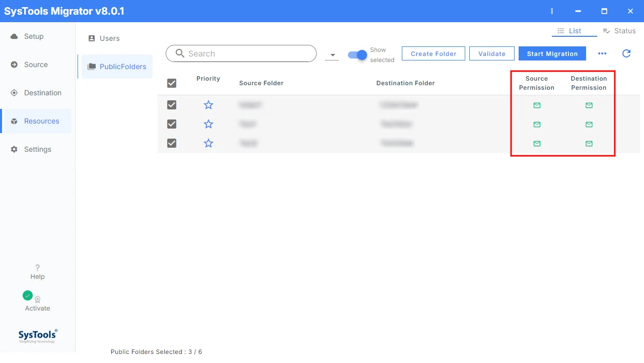Image resolution: width=644 pixels, height=363 pixels.
Task: Click Destination Permission mail icon in third row
Action: [589, 144]
